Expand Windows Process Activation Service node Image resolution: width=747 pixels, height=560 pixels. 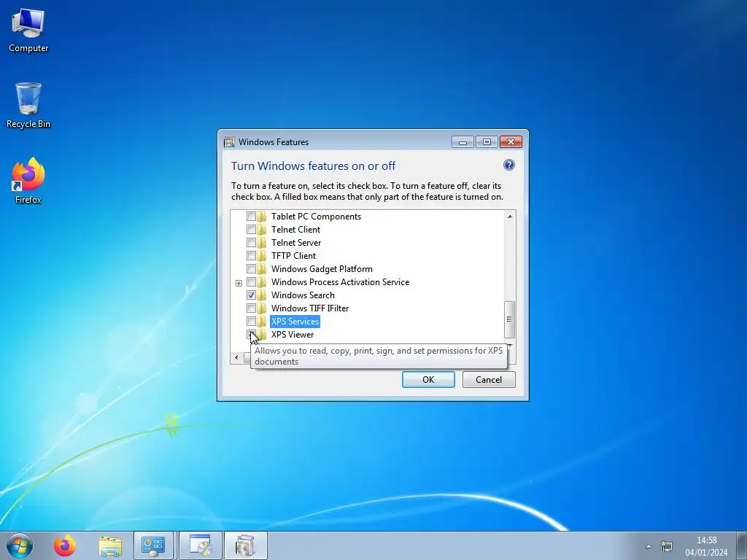click(x=239, y=283)
